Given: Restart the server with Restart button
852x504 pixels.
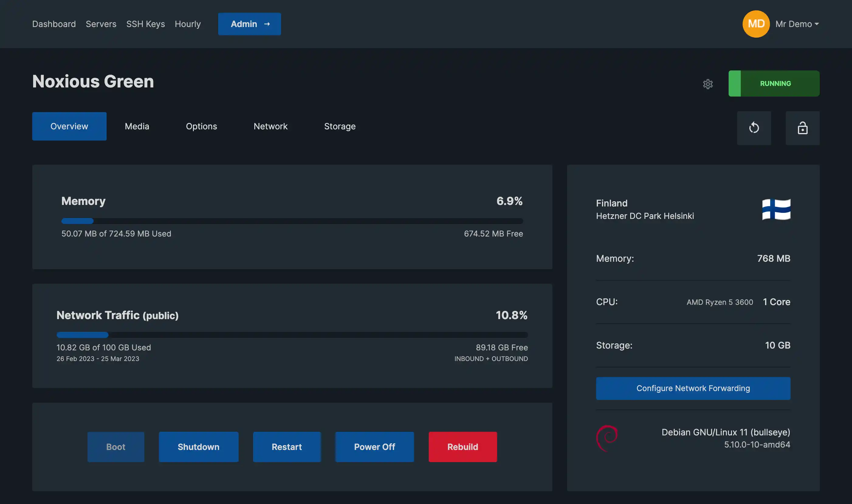Looking at the screenshot, I should click(287, 447).
